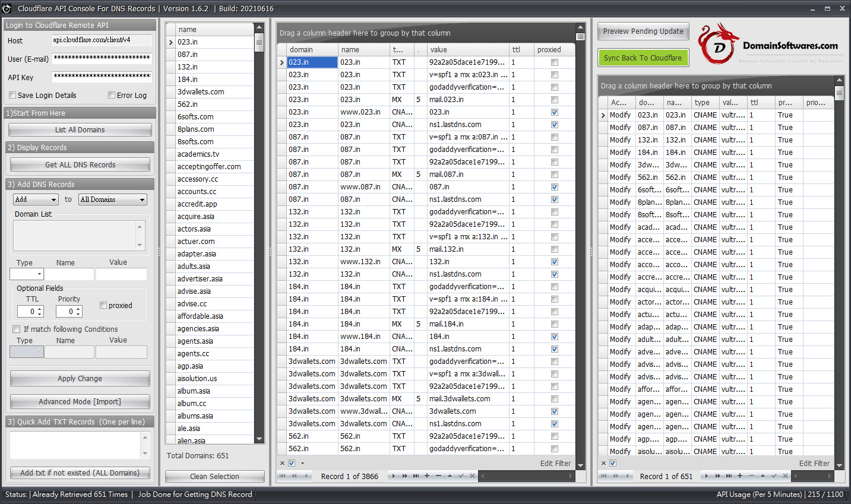This screenshot has height=504, width=851.
Task: Focus the Host input field
Action: point(102,40)
